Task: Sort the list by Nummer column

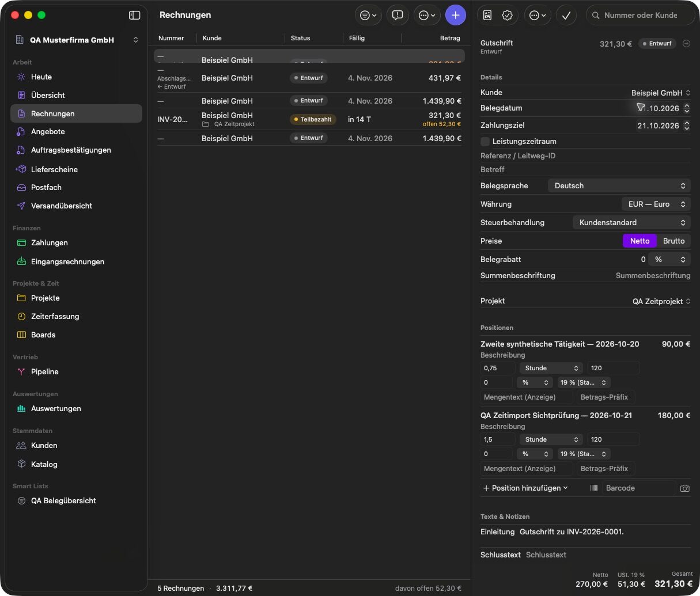Action: coord(171,38)
